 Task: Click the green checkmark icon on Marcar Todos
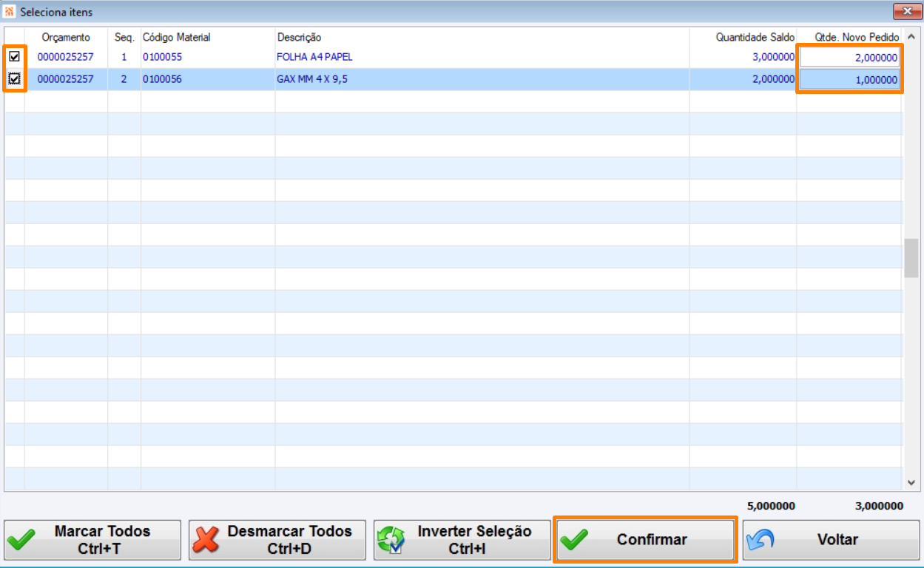pyautogui.click(x=21, y=540)
